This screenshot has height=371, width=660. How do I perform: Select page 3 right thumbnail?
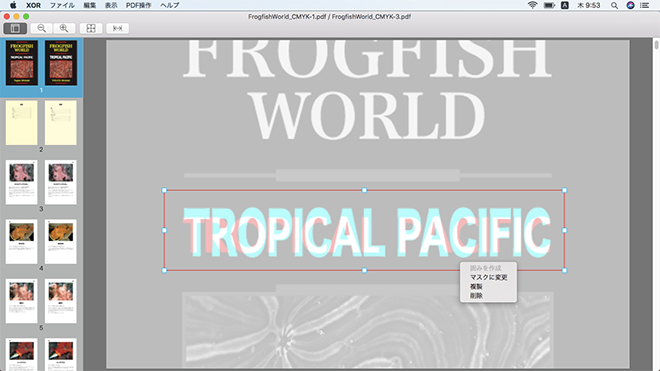[61, 182]
